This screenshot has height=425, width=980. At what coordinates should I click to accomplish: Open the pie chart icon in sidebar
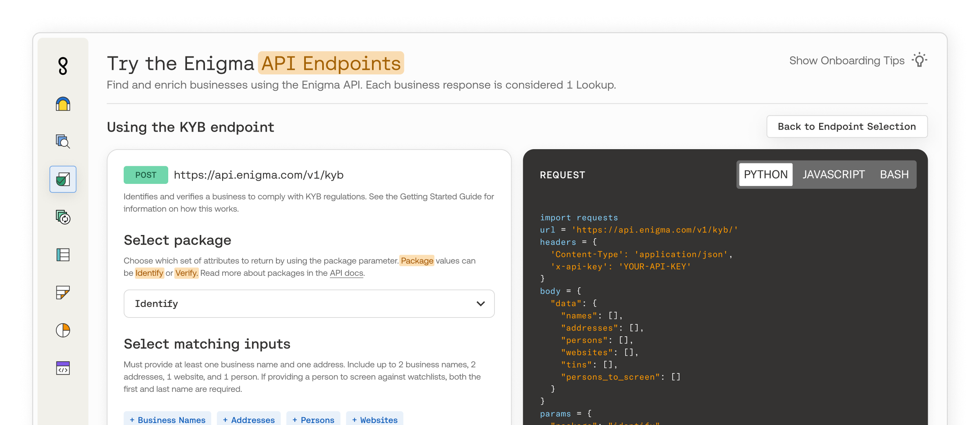(63, 330)
